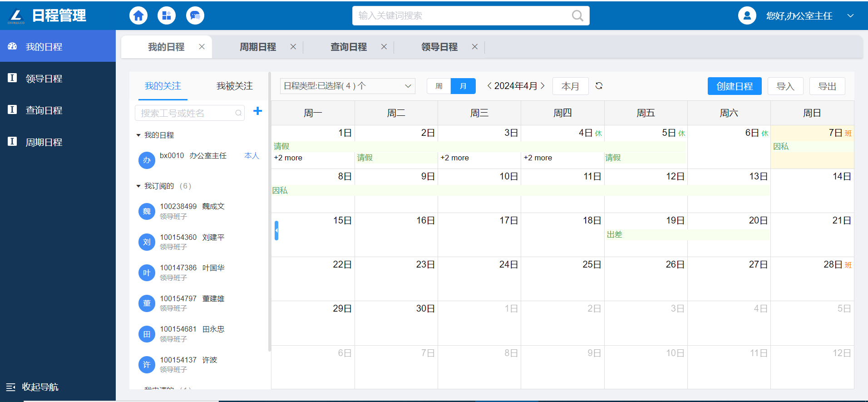This screenshot has width=868, height=402.
Task: Open 领导日程 in left sidebar
Action: tap(58, 78)
